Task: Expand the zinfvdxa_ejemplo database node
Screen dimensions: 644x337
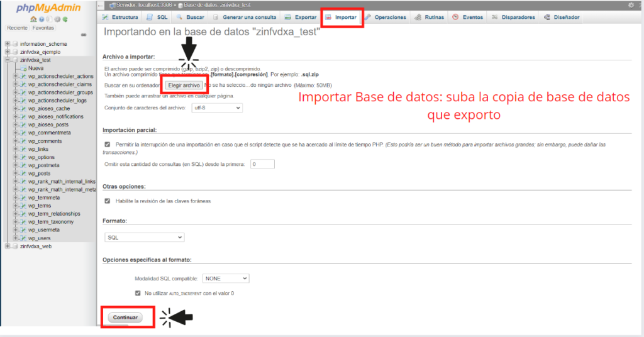Action: 8,52
